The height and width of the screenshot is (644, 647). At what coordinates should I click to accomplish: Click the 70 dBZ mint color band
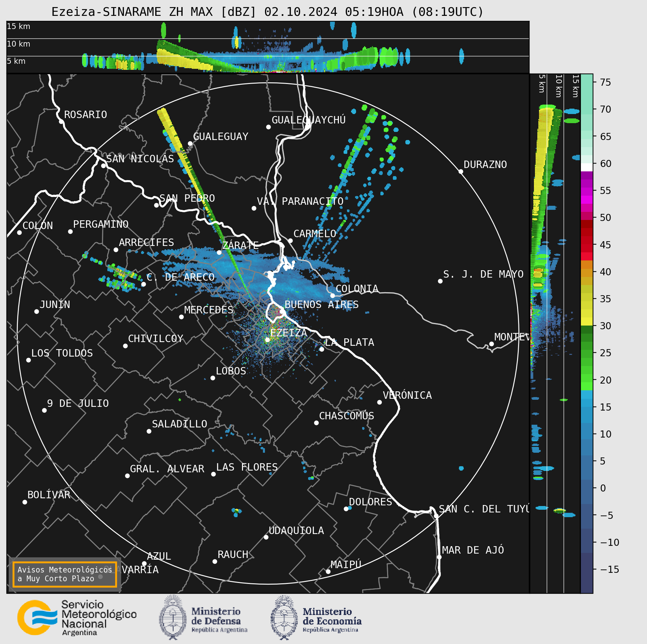tap(587, 110)
